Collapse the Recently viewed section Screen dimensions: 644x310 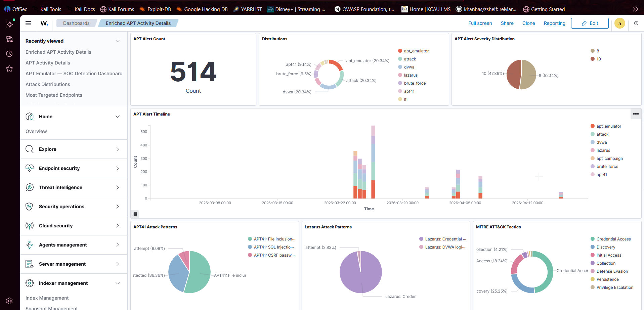click(x=118, y=41)
